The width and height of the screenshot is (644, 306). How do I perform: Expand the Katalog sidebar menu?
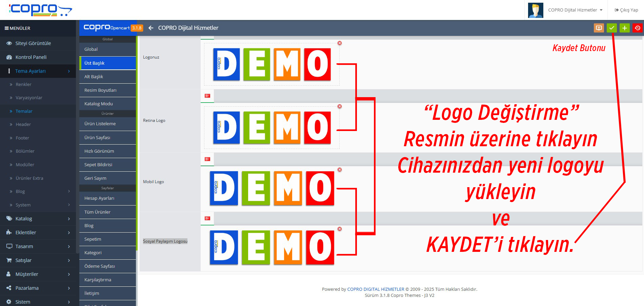(24, 218)
